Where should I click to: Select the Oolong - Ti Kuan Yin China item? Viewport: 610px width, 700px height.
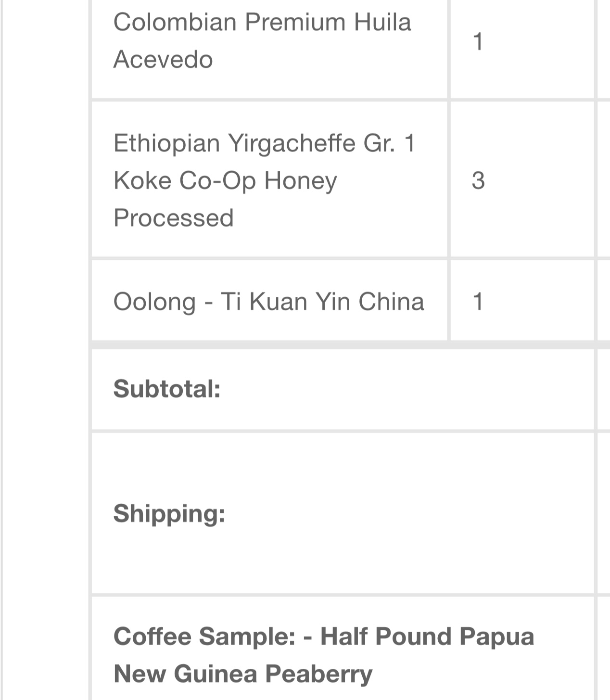point(268,302)
